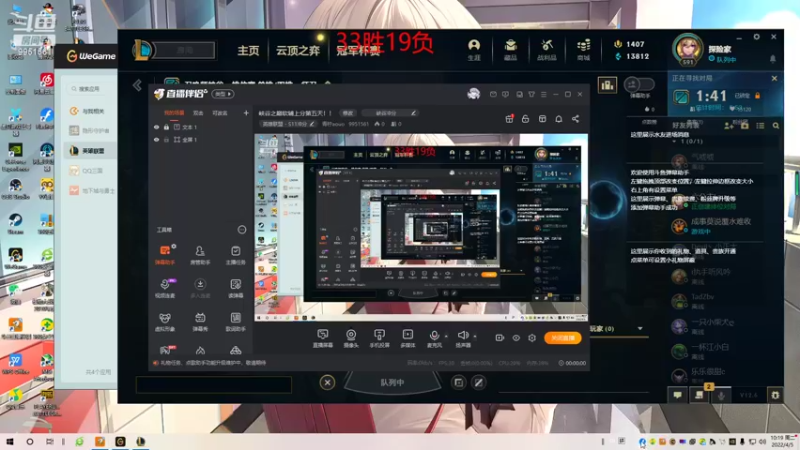Open the 弹幕助手 tool in the toolbox
This screenshot has width=800, height=450.
pos(165,255)
